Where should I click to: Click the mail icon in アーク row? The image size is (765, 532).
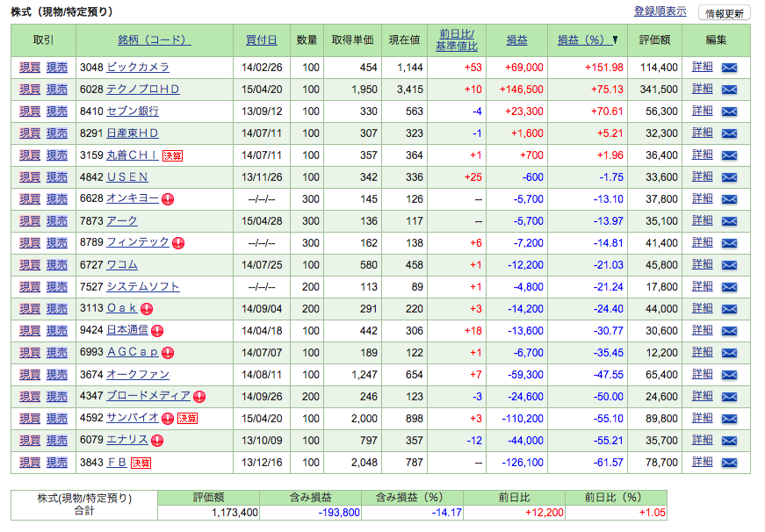729,221
